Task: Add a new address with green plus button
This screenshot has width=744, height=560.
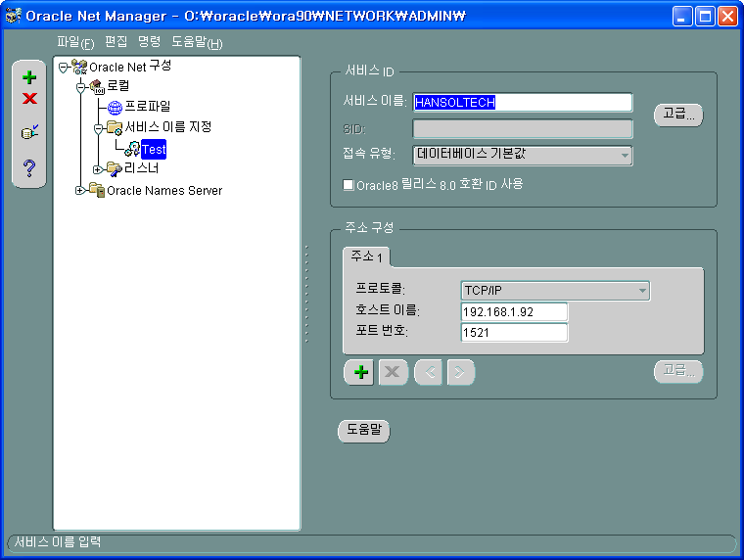Action: pyautogui.click(x=360, y=372)
